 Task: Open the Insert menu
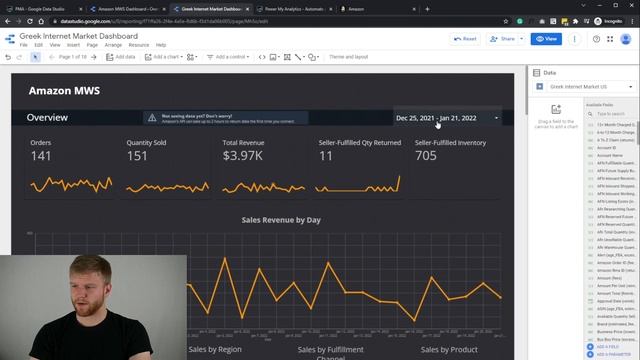tap(73, 45)
